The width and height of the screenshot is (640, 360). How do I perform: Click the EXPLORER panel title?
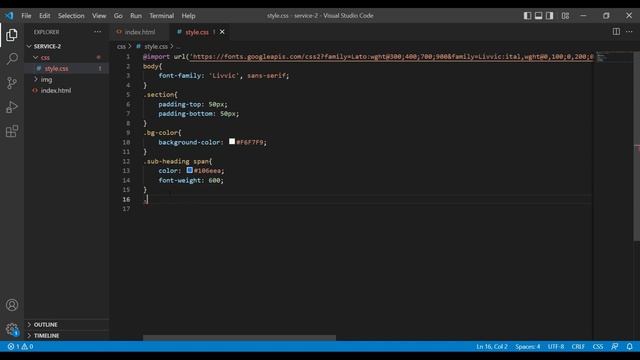[x=47, y=32]
